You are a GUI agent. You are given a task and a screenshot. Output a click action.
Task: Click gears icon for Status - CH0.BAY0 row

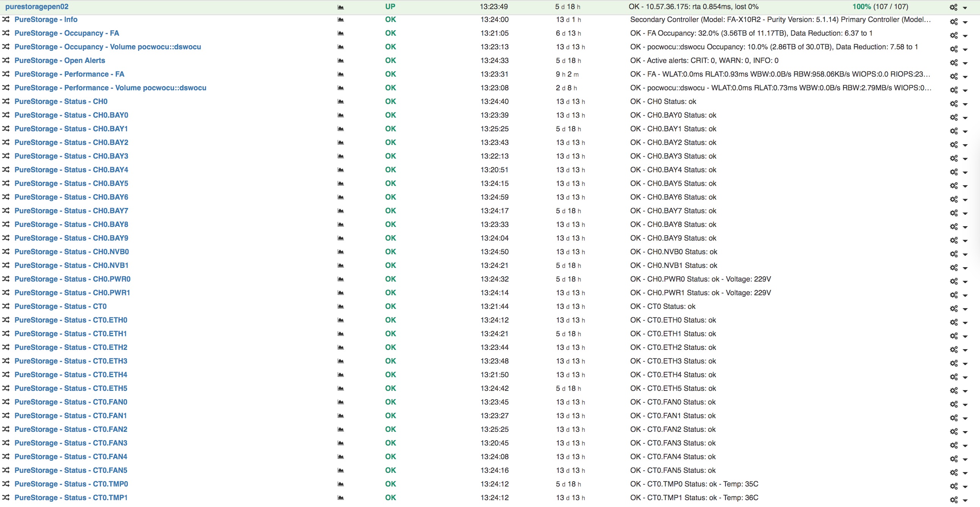click(954, 117)
